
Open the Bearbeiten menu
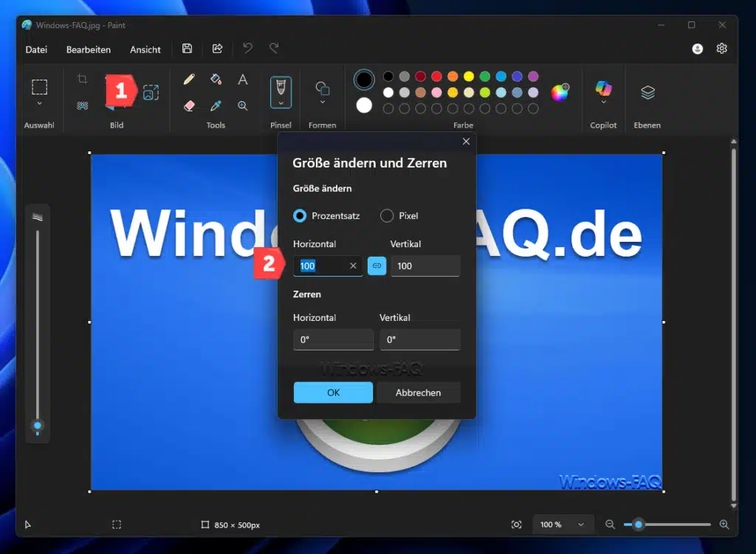tap(89, 49)
